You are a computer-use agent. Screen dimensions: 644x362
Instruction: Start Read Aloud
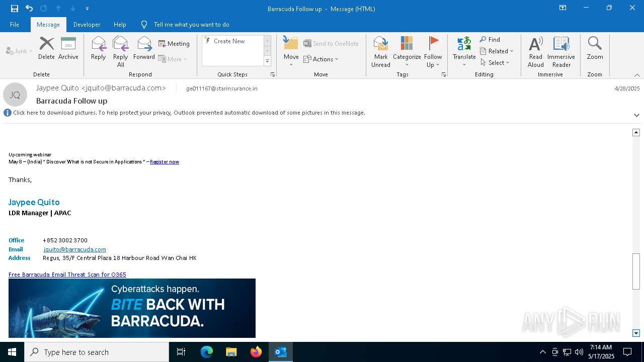tap(536, 51)
